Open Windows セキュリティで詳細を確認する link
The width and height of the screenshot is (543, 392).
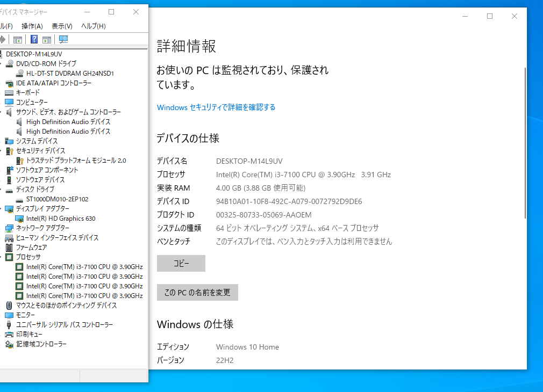click(x=216, y=107)
